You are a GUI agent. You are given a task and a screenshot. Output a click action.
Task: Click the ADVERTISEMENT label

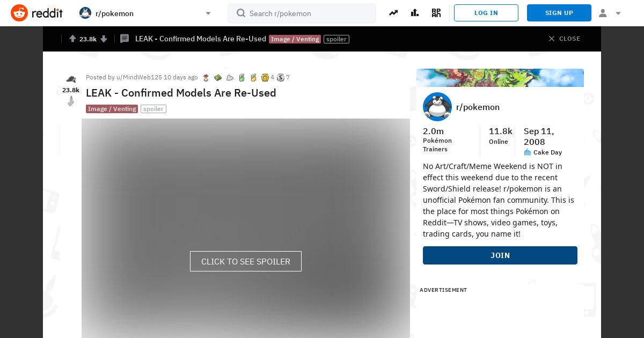click(443, 290)
